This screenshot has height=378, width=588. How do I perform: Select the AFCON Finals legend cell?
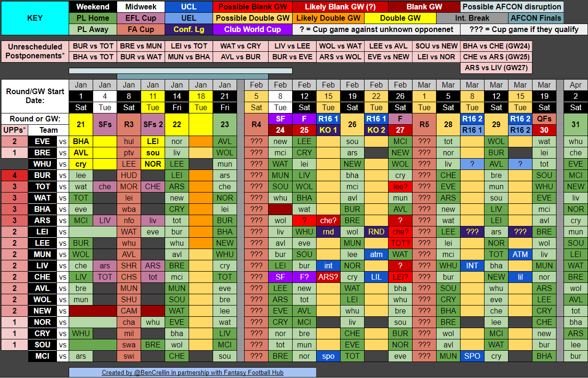[x=536, y=18]
